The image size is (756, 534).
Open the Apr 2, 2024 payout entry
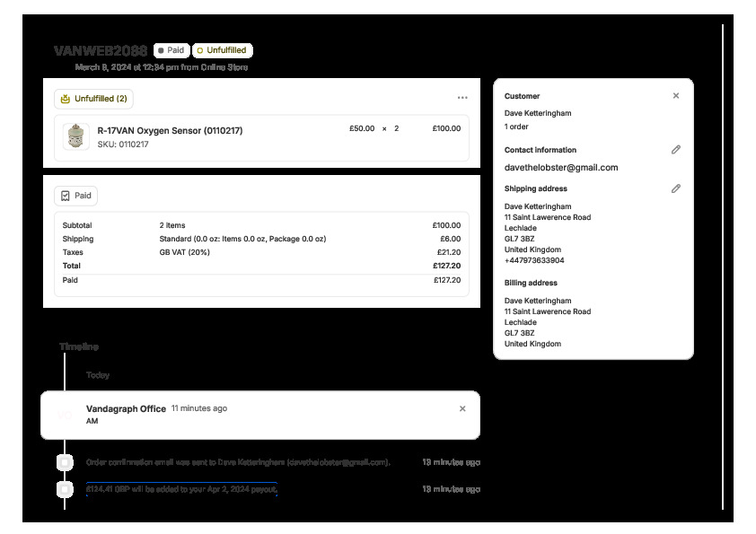click(x=181, y=489)
